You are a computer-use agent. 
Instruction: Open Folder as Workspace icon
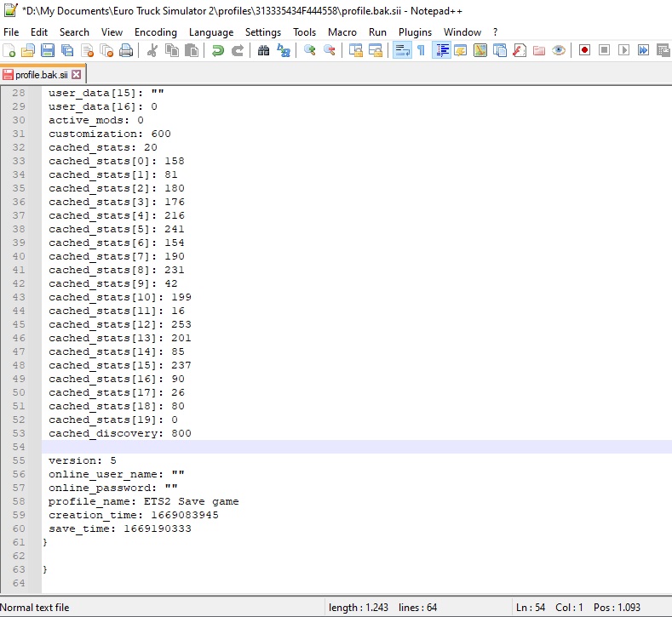click(539, 50)
